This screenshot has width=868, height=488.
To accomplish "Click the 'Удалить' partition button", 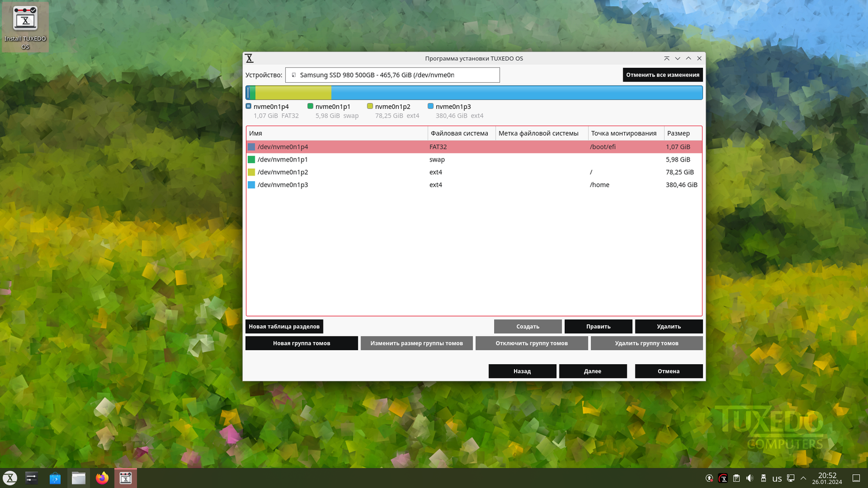I will (669, 326).
